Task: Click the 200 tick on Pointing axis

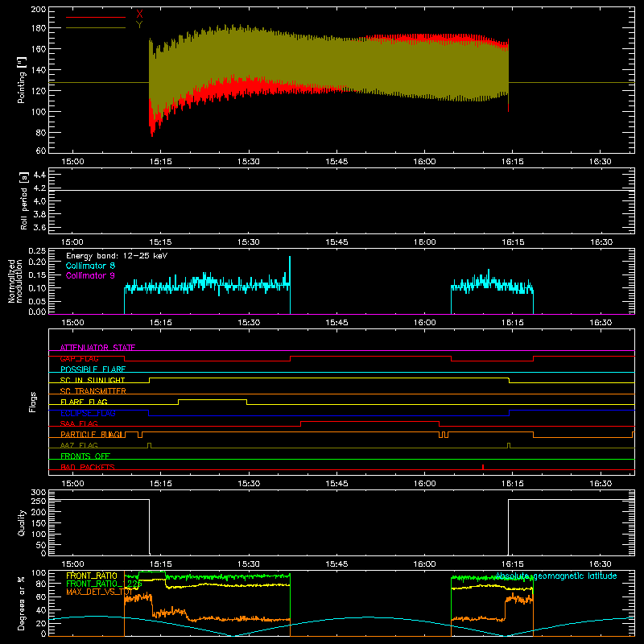Action: (38, 10)
